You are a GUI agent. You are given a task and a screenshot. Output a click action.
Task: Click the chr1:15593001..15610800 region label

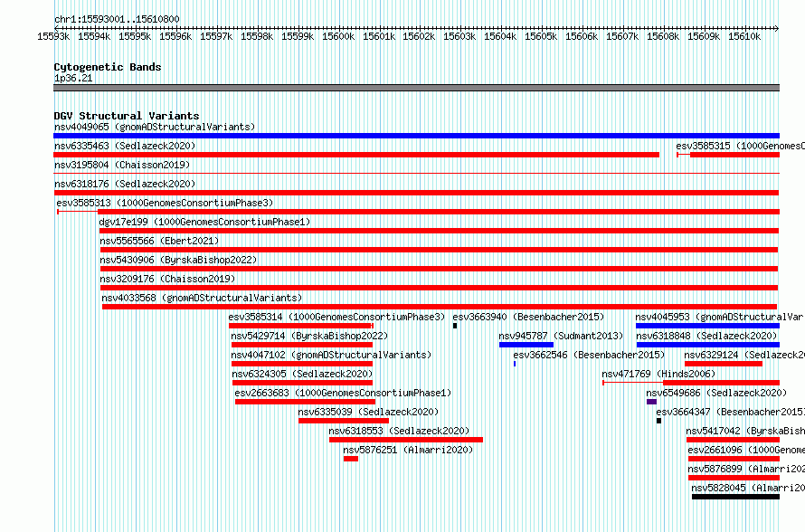(x=117, y=20)
